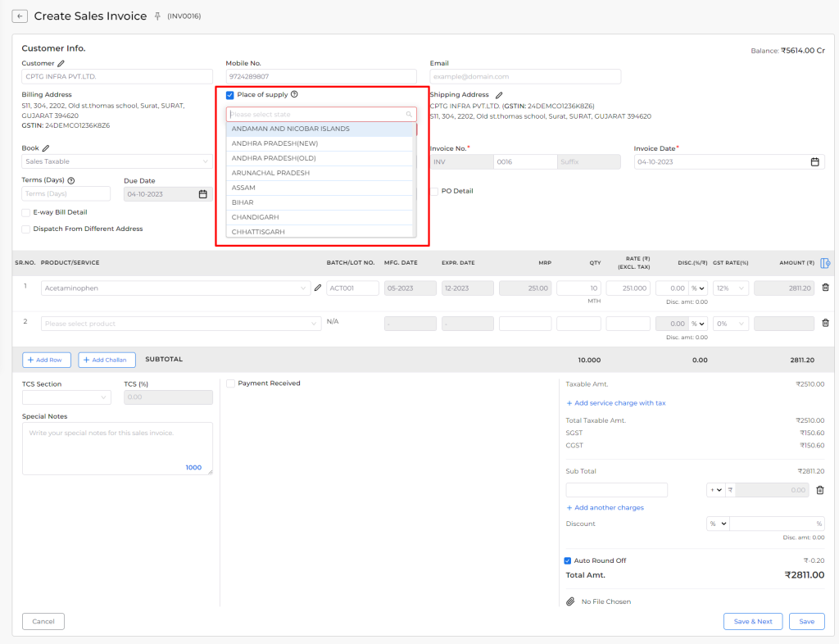Screen dimensions: 839x644
Task: Uncheck the Place of supply checkbox
Action: pos(230,95)
